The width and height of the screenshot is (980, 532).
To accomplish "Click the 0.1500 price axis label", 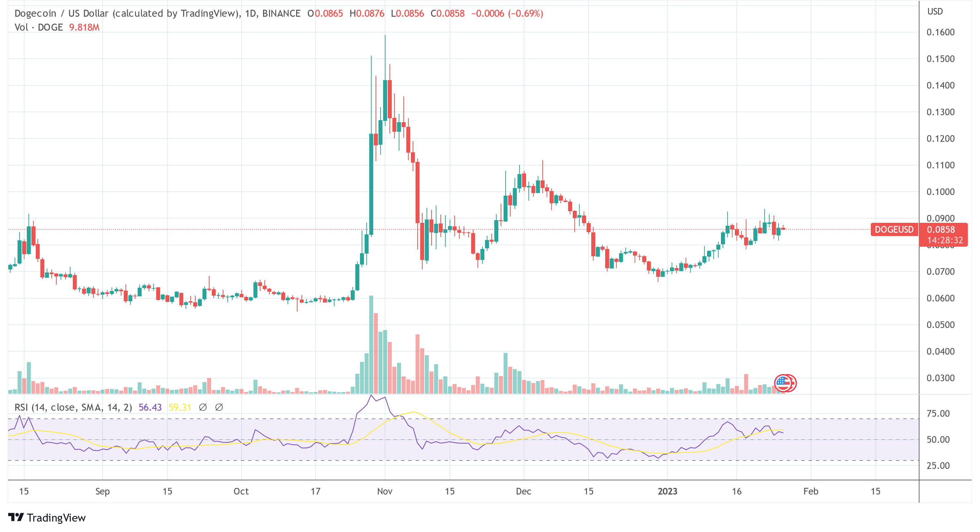I will coord(940,59).
